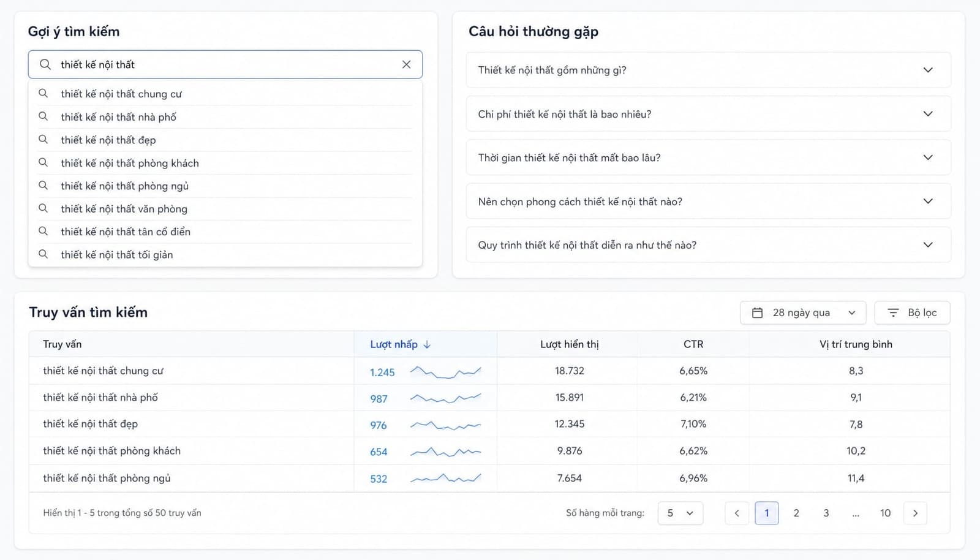Expand 'Thiết kế nội thất gồm những gì?' question
Viewport: 980px width, 560px height.
(x=709, y=70)
